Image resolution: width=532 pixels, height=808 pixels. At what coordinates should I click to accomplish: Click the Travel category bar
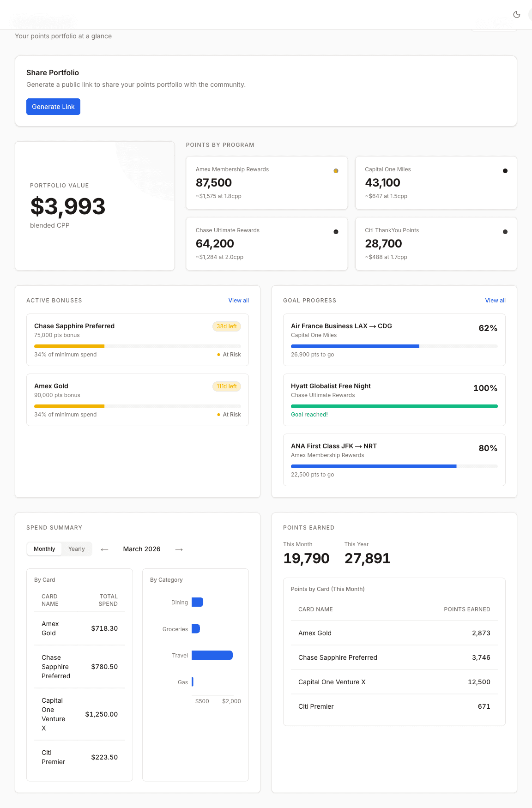click(212, 655)
